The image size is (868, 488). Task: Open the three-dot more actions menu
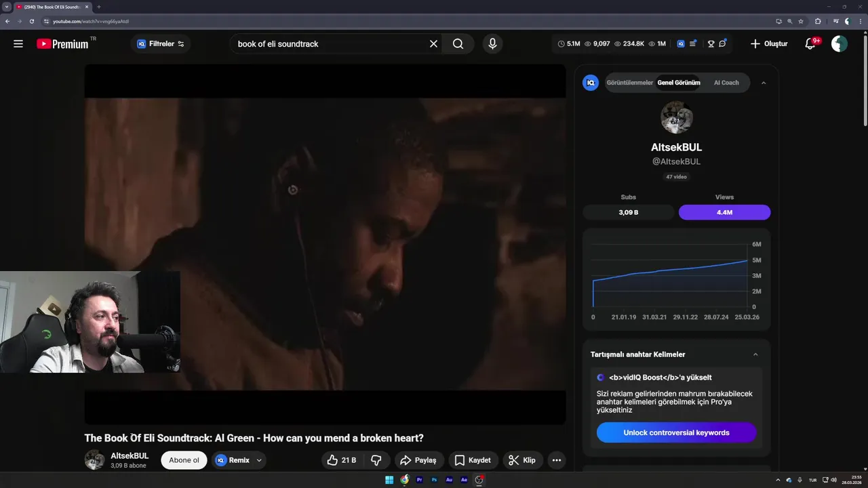[x=557, y=460]
